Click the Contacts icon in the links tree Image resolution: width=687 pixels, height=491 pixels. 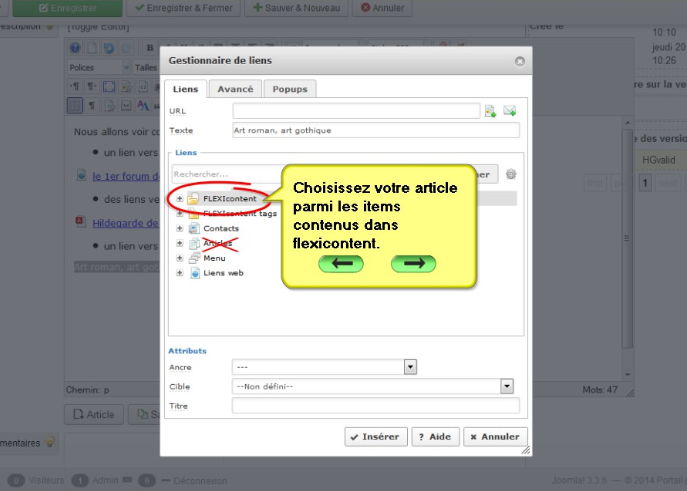pyautogui.click(x=194, y=228)
